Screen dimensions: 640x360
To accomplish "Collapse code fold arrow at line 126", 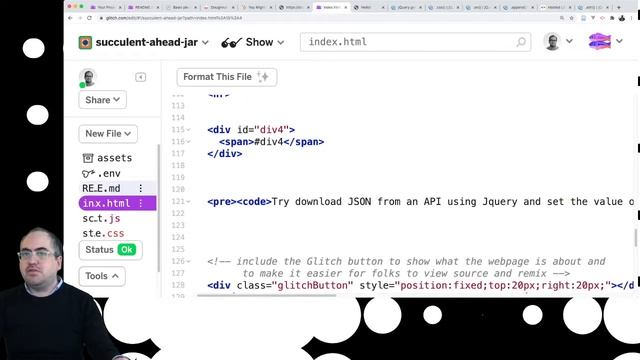I will tap(189, 261).
